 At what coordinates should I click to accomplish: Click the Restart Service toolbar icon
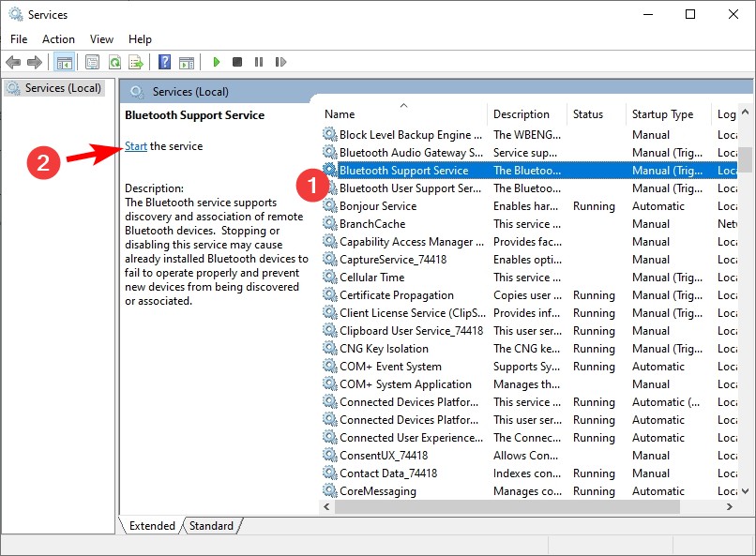pos(280,62)
